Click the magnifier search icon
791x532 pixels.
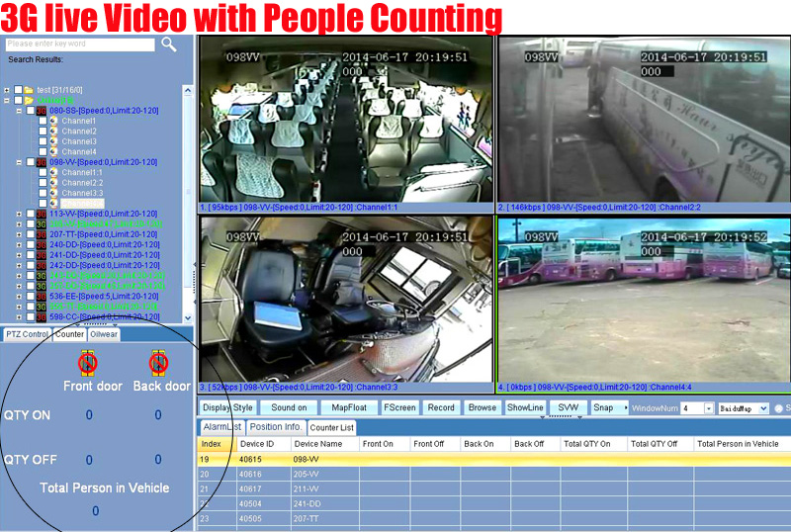tap(169, 44)
